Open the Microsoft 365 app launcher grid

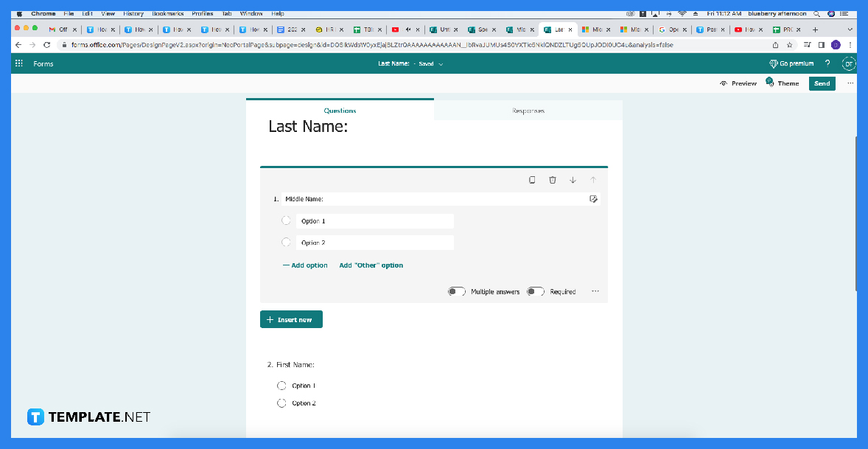point(18,63)
